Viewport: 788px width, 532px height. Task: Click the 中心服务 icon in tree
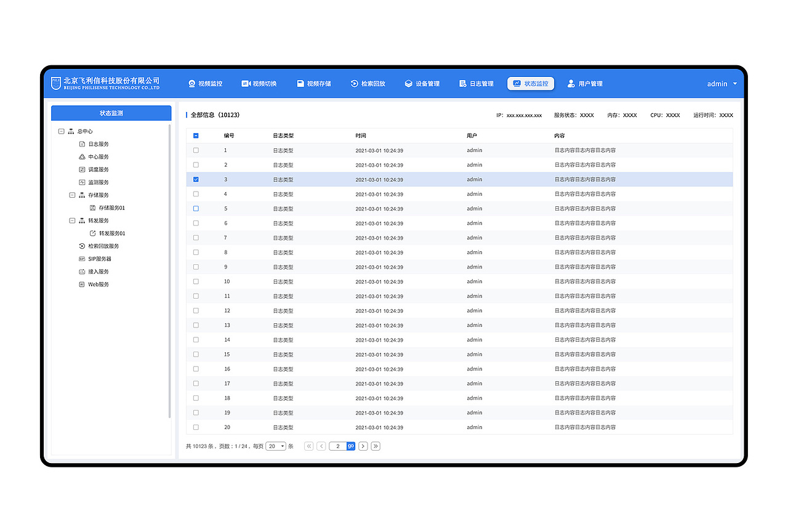point(82,157)
